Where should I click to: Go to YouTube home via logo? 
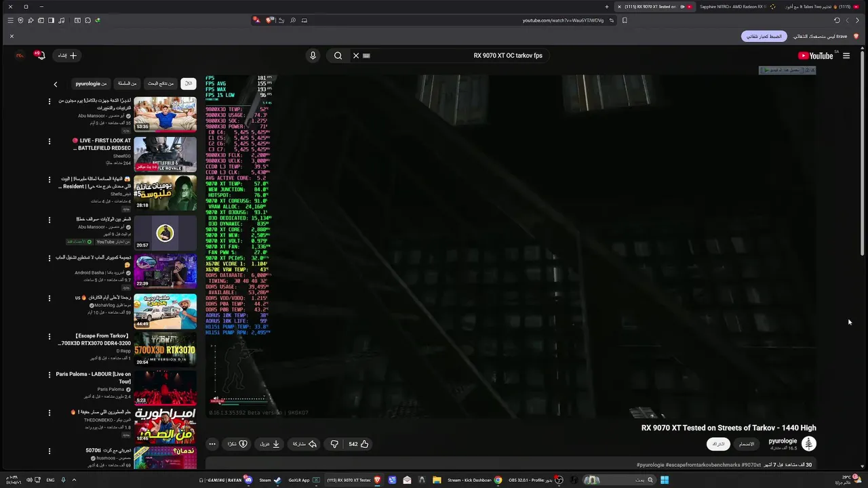pos(816,56)
